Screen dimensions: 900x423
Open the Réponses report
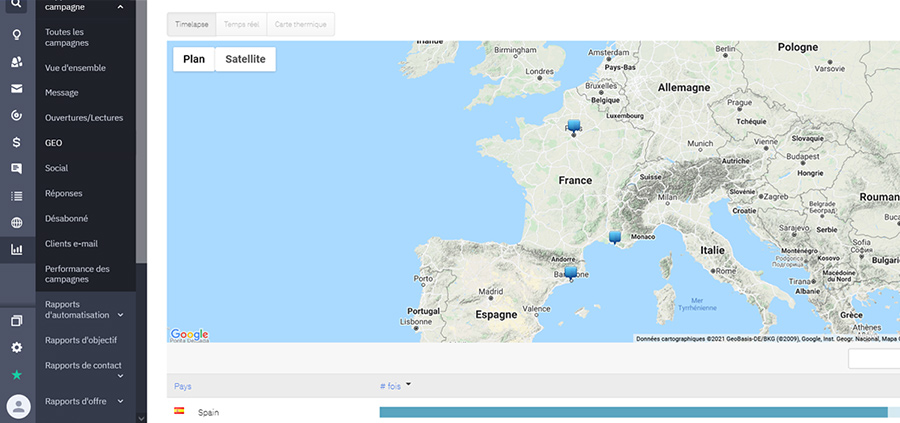coord(64,193)
